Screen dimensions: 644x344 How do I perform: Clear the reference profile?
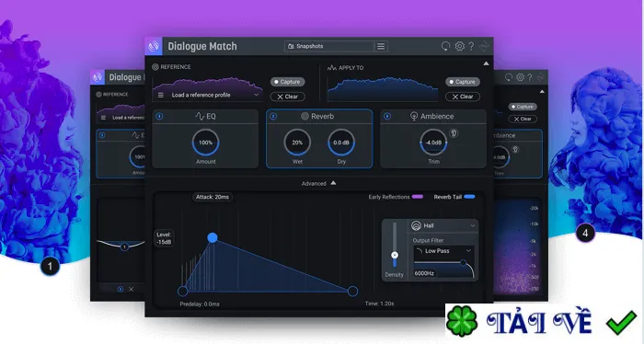(x=287, y=97)
